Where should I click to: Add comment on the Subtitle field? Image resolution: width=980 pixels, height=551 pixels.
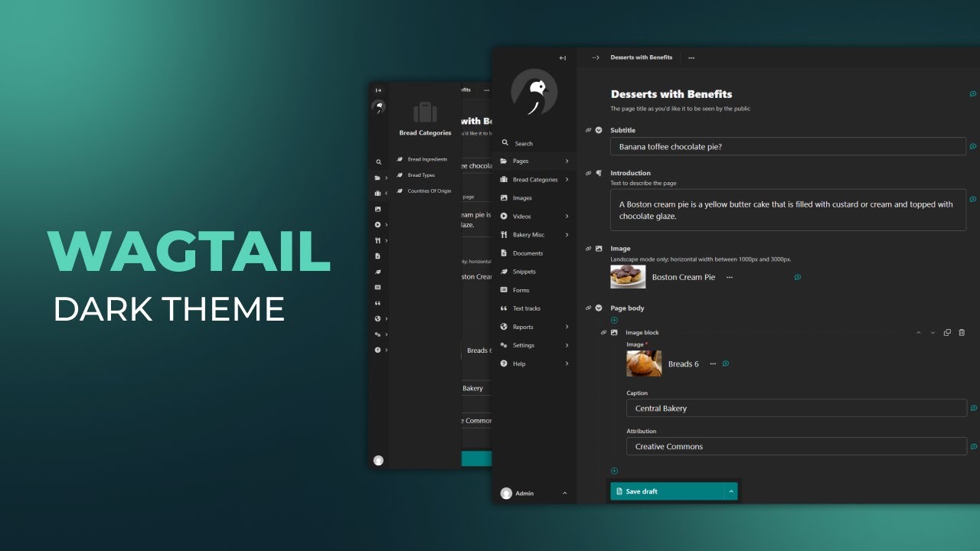(x=973, y=146)
